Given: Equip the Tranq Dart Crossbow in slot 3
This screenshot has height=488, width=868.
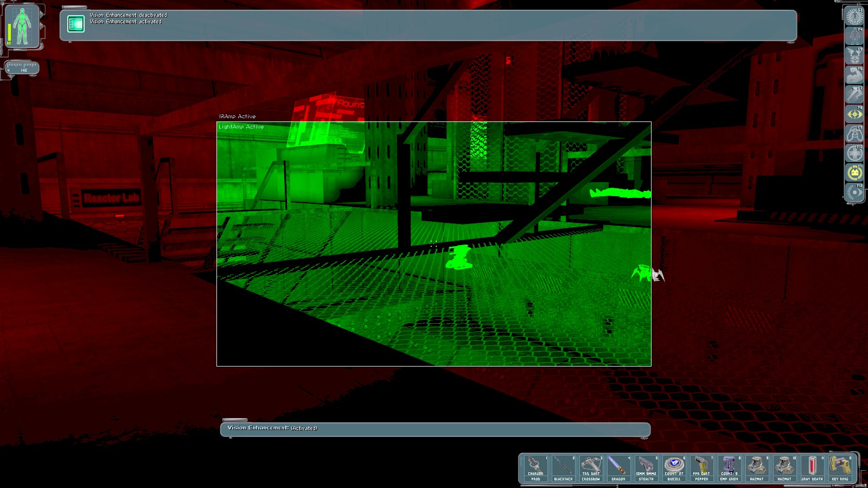Looking at the screenshot, I should pos(591,468).
